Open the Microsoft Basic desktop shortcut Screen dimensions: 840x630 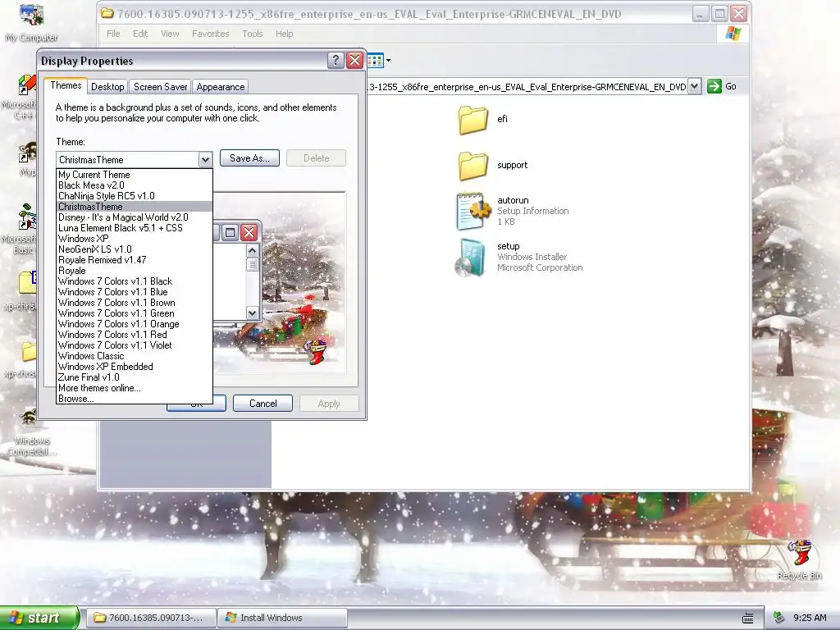point(25,217)
